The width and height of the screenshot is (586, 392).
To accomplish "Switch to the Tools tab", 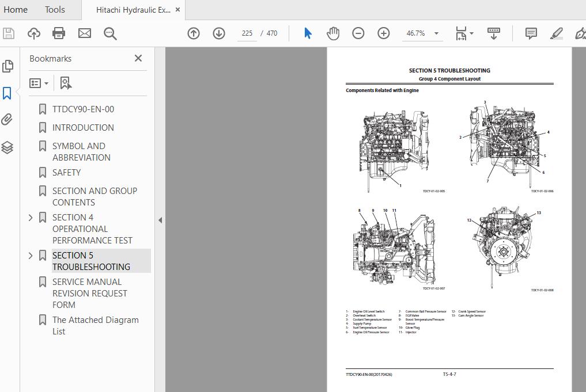I will [55, 10].
